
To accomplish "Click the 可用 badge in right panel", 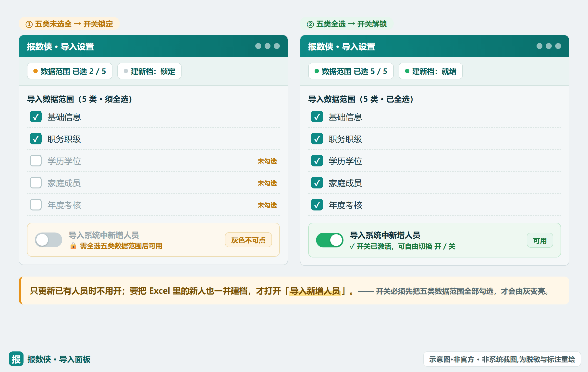I will click(540, 240).
